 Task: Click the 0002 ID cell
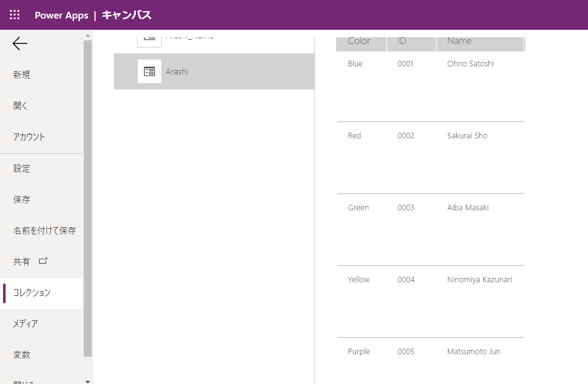pyautogui.click(x=406, y=136)
